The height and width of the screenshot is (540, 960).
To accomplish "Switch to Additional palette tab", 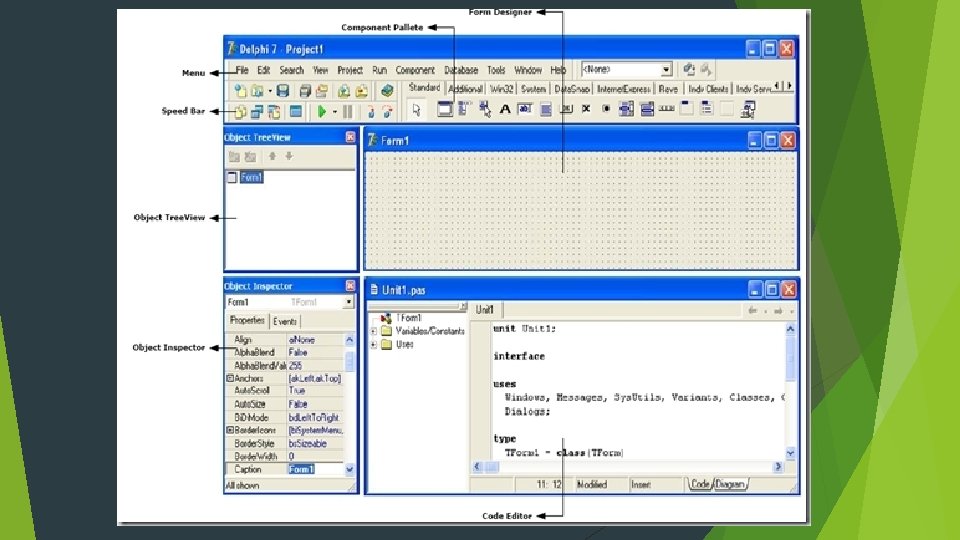I will (465, 89).
